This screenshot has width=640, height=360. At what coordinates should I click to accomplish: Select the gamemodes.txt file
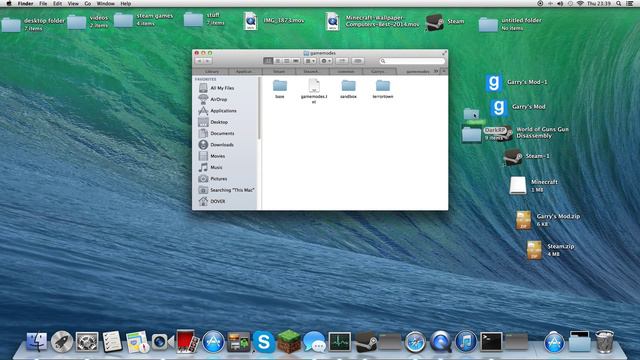(x=314, y=91)
